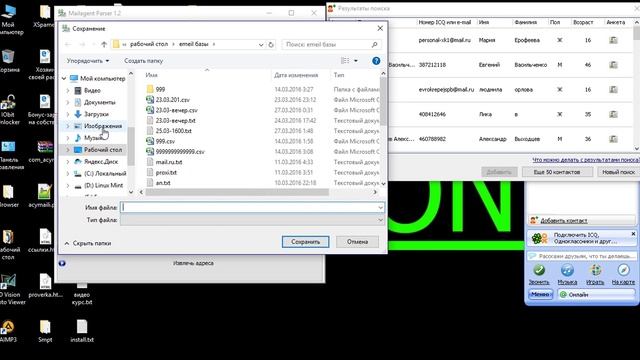Expand the Видео tree node arrow

click(68, 91)
